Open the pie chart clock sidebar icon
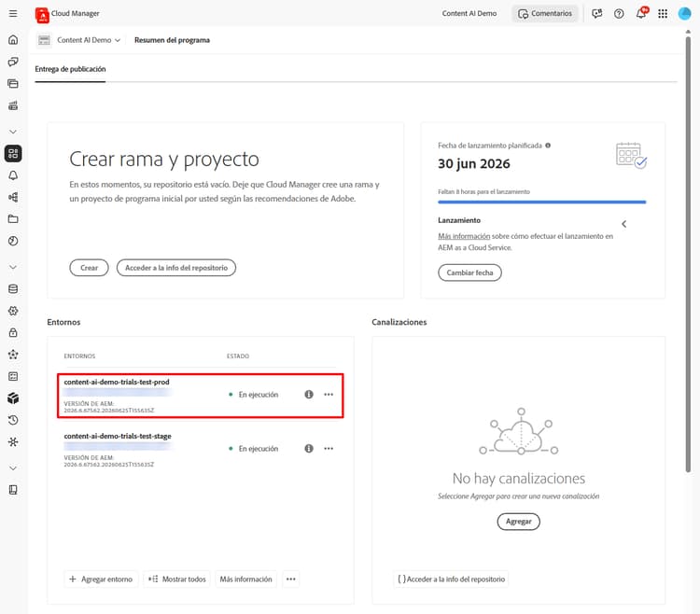This screenshot has height=614, width=700. (x=13, y=241)
